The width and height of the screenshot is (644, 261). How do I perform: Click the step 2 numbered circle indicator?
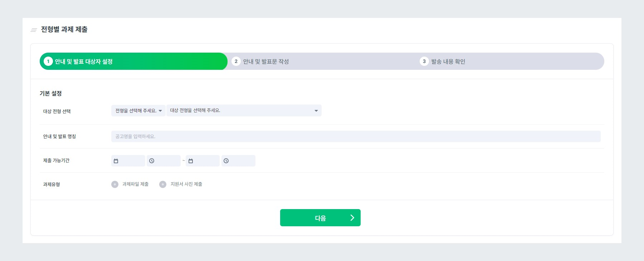pos(236,61)
